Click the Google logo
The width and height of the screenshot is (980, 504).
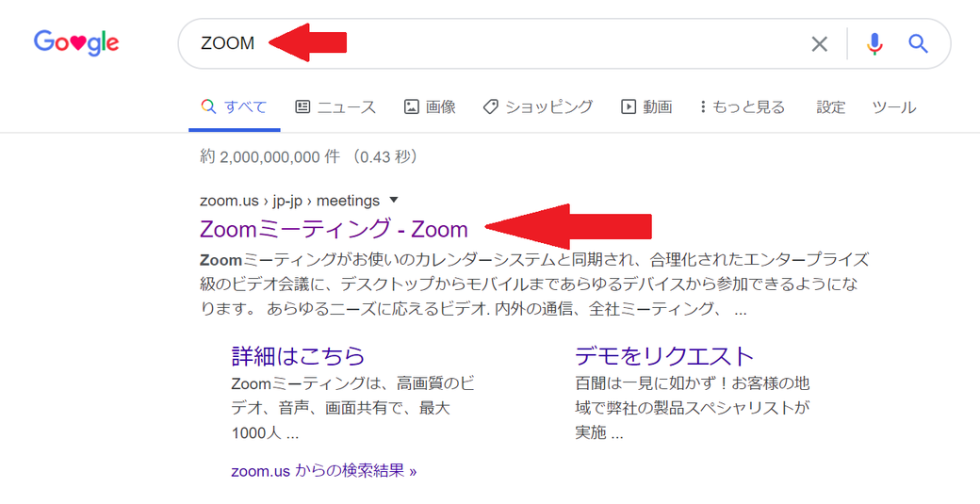(x=76, y=42)
